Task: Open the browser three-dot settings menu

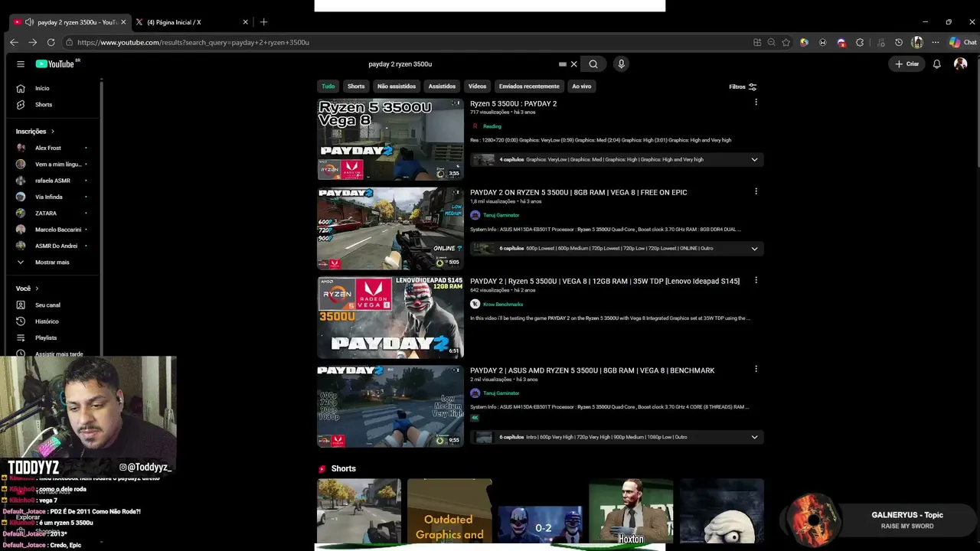Action: coord(935,43)
